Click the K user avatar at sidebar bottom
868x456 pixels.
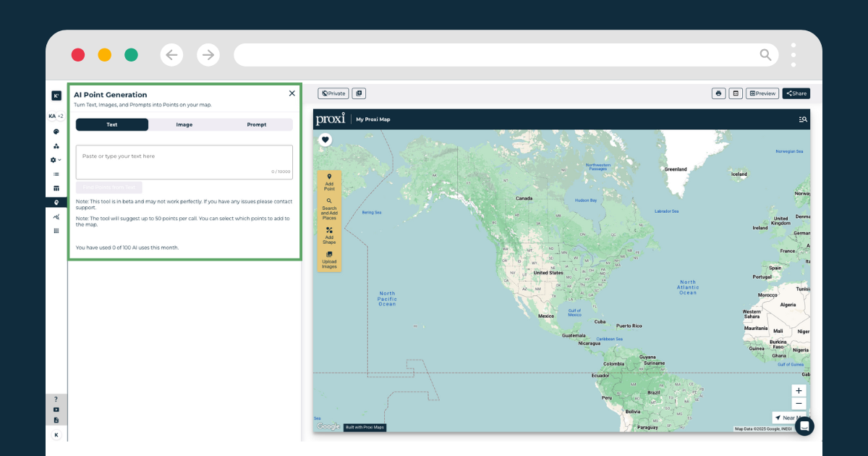(x=56, y=435)
